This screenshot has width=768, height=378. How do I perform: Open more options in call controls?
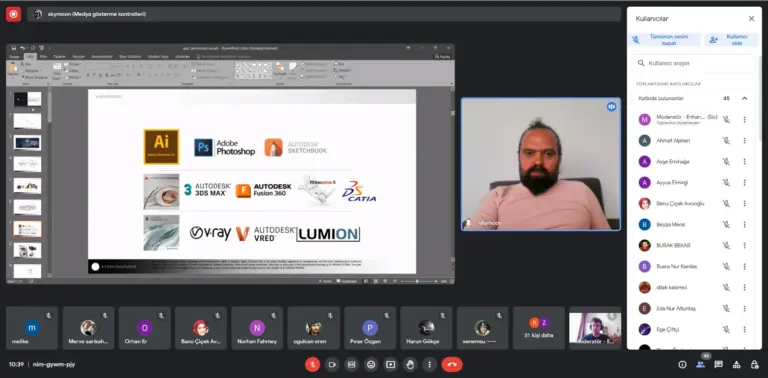click(430, 364)
